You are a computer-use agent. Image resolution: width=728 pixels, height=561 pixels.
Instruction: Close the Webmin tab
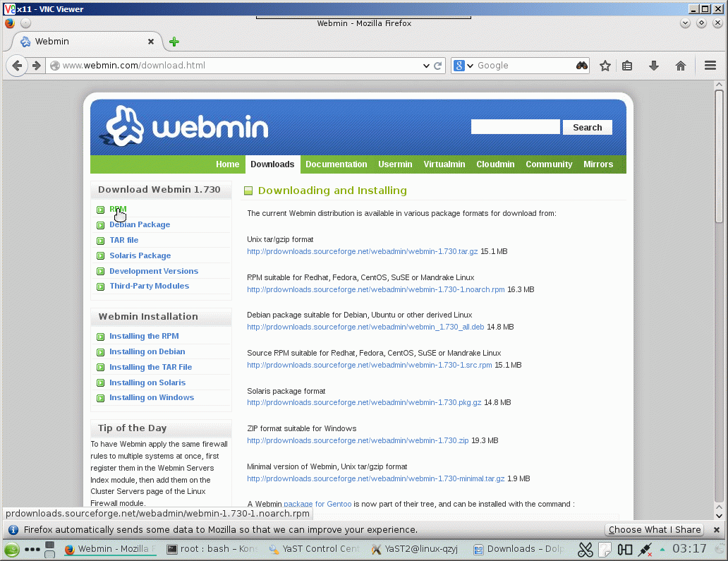151,42
